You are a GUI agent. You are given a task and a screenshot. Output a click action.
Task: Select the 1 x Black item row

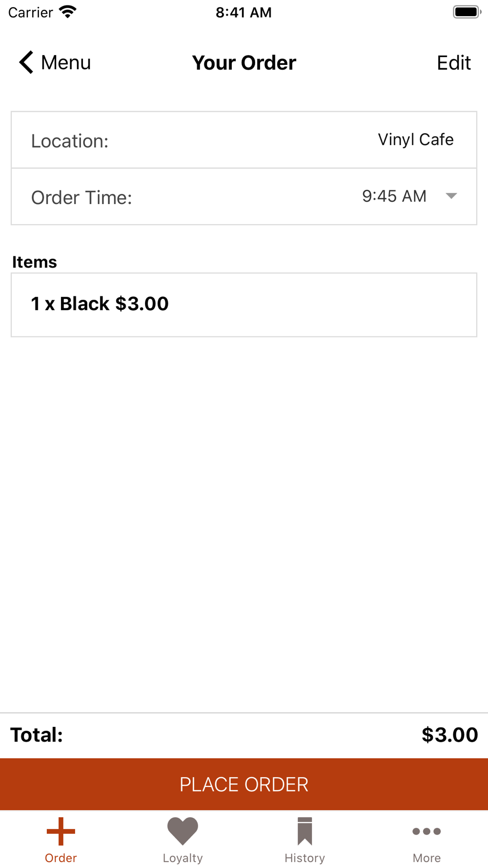[x=244, y=305]
